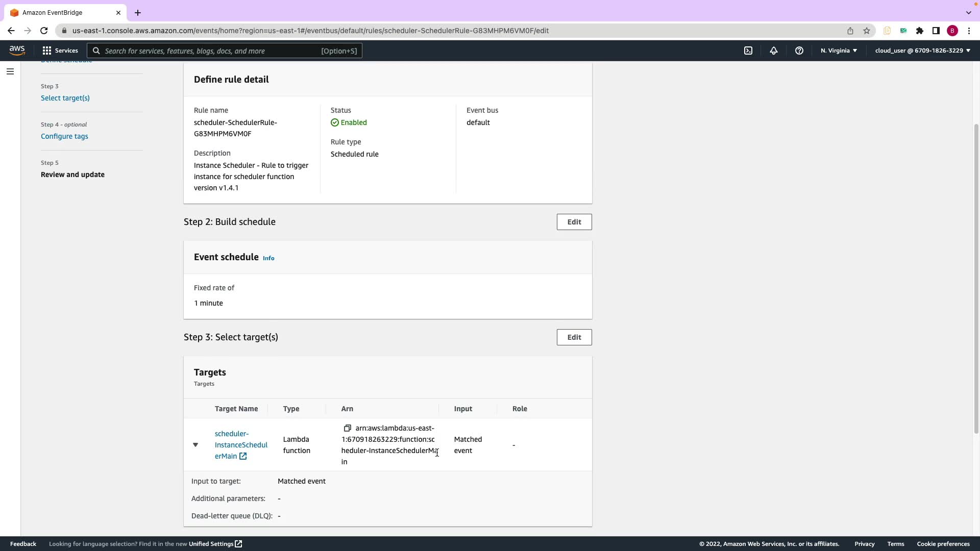Collapse the scheduler target row details
Image resolution: width=980 pixels, height=551 pixels.
coord(195,445)
